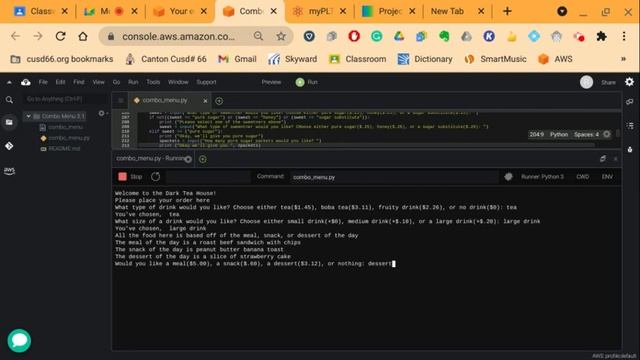Open the Source Control git icon

coord(9,146)
